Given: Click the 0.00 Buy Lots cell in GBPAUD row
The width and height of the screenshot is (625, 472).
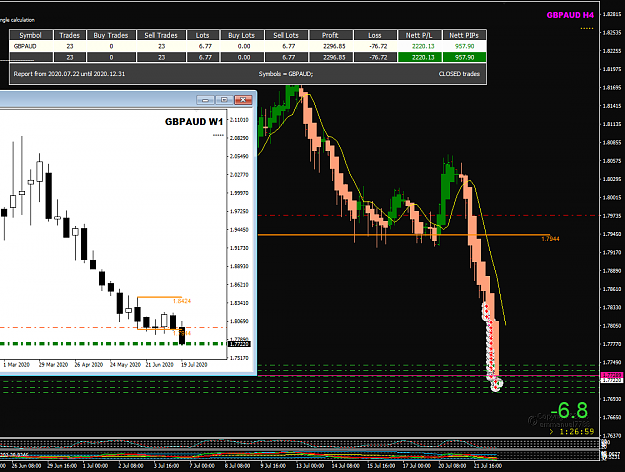Looking at the screenshot, I should 244,46.
